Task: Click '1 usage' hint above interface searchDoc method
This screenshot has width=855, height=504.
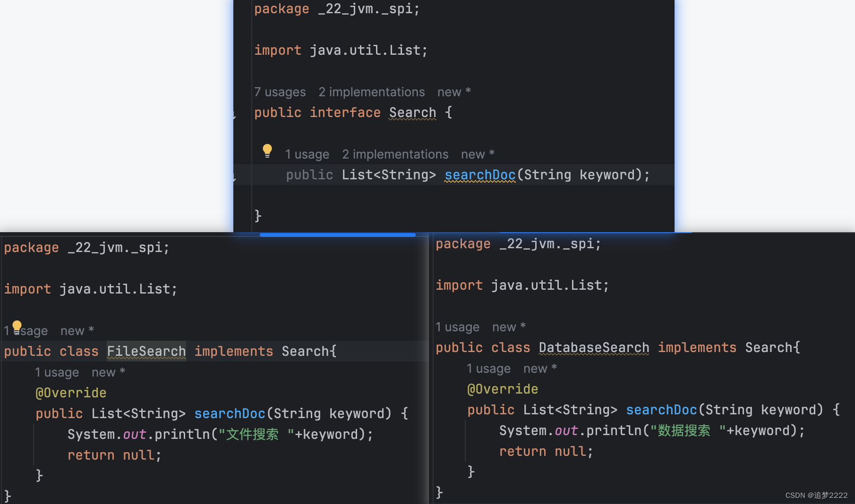Action: pyautogui.click(x=308, y=154)
